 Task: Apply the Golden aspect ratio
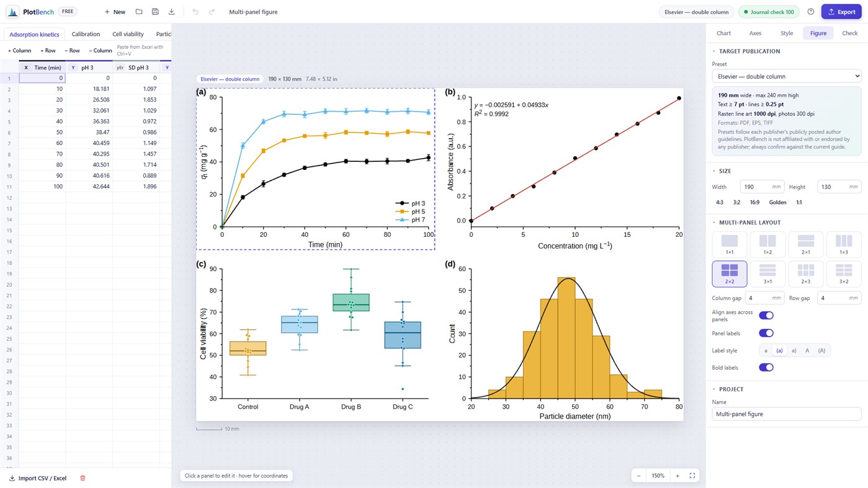click(777, 202)
